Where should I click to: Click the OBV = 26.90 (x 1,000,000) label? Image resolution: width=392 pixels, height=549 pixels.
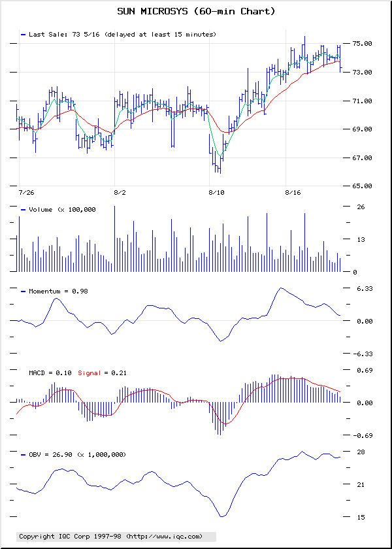coord(77,454)
